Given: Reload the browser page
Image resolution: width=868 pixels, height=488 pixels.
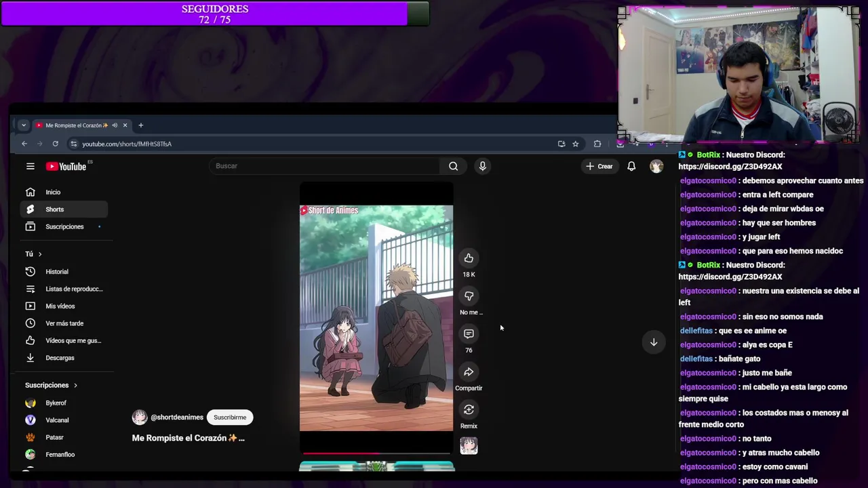Looking at the screenshot, I should pyautogui.click(x=55, y=144).
